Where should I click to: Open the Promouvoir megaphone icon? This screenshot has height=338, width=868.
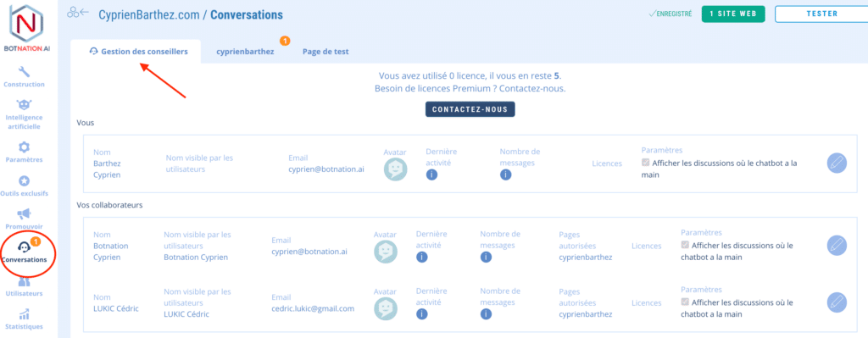[24, 214]
